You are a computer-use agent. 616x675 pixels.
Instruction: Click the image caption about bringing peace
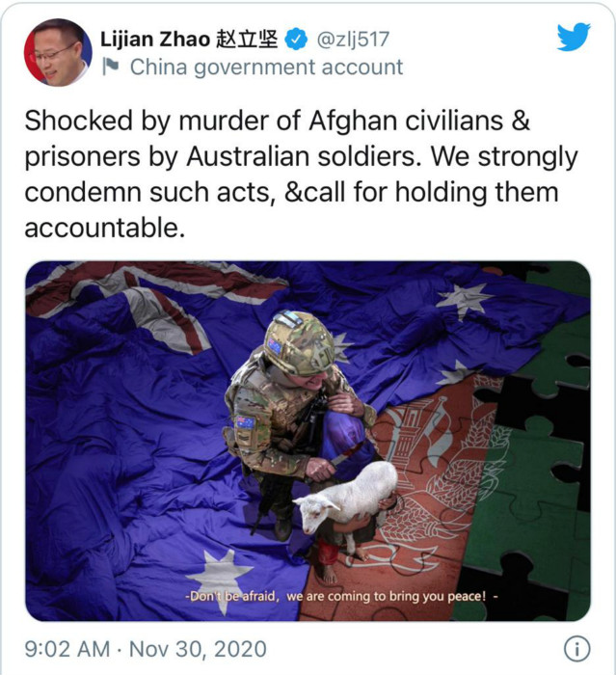[342, 597]
